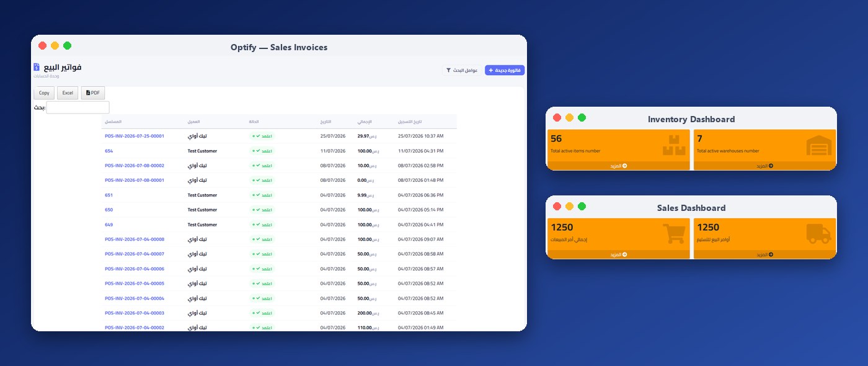This screenshot has width=868, height=366.
Task: Open invoice POS-INV-2026-07-08-00001
Action: pos(135,180)
